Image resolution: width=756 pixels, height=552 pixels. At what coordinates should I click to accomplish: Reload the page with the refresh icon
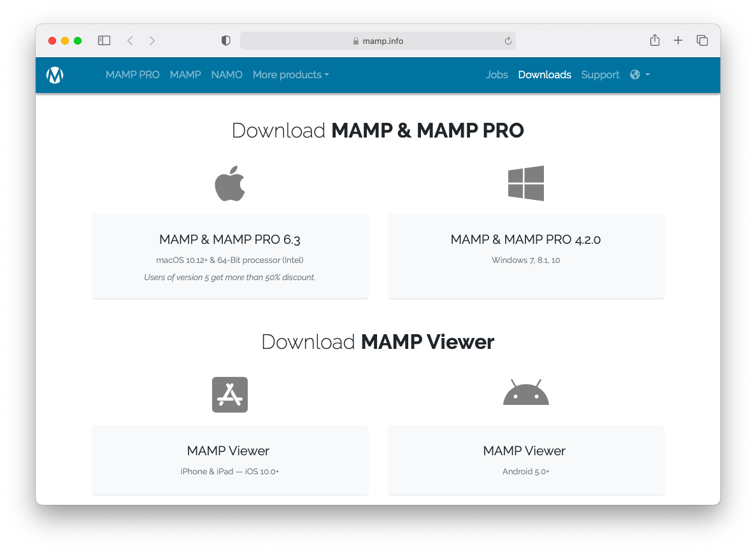508,41
